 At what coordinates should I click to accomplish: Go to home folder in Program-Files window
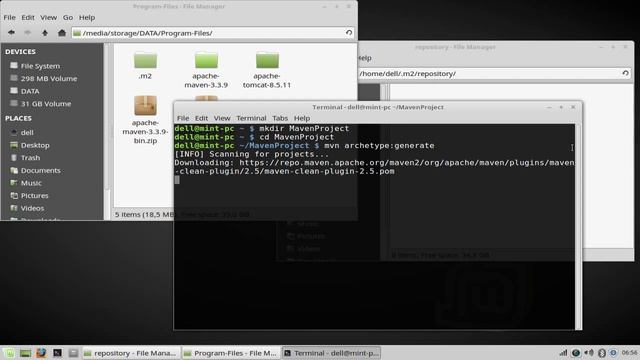point(62,33)
